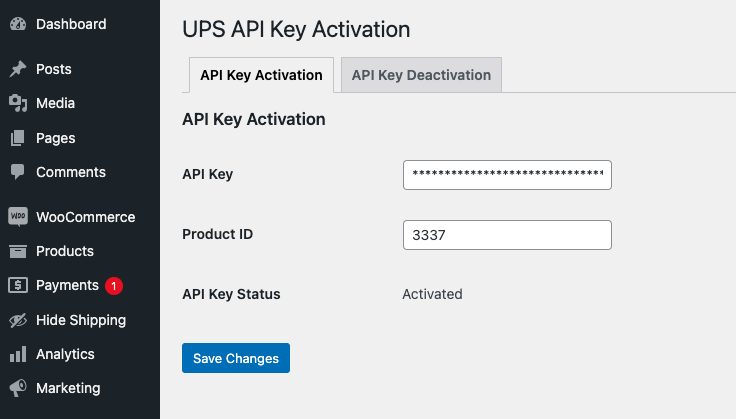Open the Hide Shipping menu label

(x=81, y=320)
